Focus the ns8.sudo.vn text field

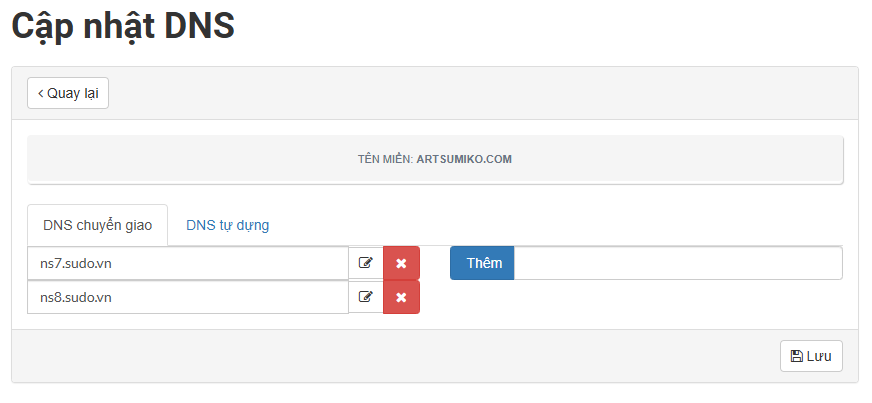pos(187,297)
